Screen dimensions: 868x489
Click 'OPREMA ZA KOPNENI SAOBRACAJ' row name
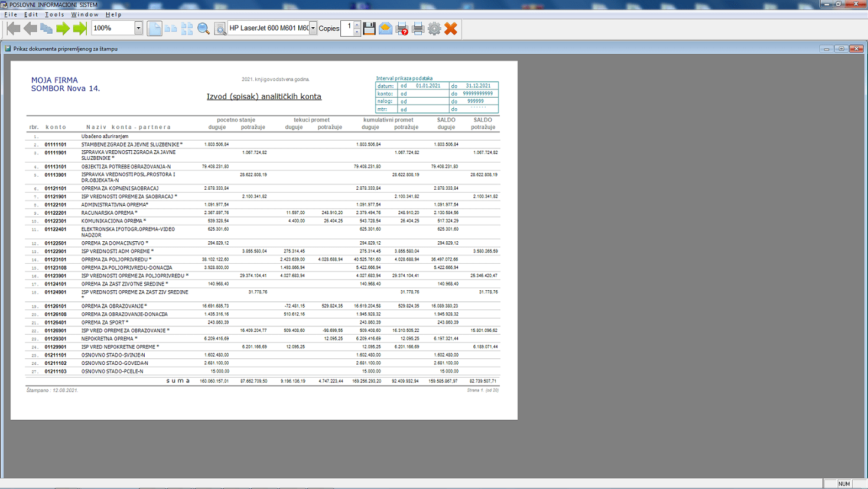[x=120, y=189]
